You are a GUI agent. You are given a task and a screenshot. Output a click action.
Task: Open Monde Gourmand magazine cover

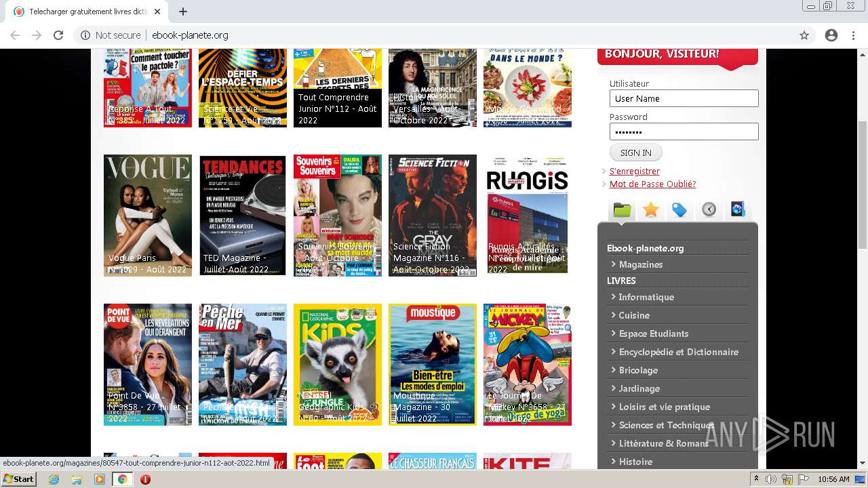point(528,88)
